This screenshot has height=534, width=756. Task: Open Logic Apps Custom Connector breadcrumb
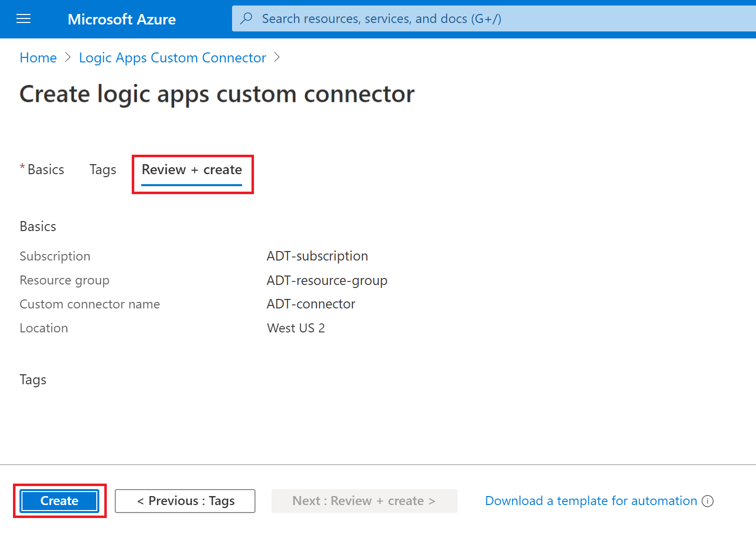(172, 57)
